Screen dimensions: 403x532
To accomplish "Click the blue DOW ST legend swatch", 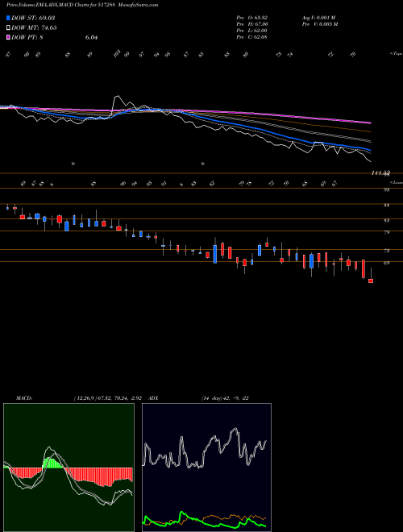I will pos(8,18).
